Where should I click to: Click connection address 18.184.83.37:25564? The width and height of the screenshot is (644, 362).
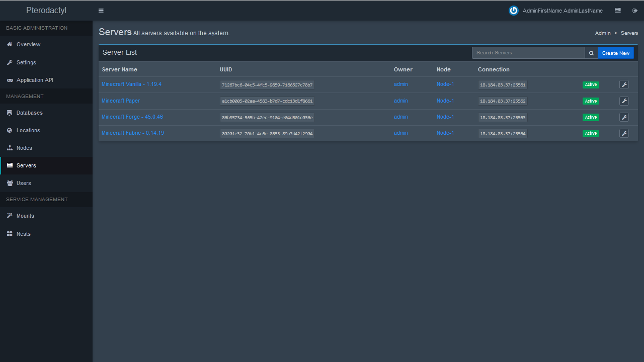click(x=503, y=133)
